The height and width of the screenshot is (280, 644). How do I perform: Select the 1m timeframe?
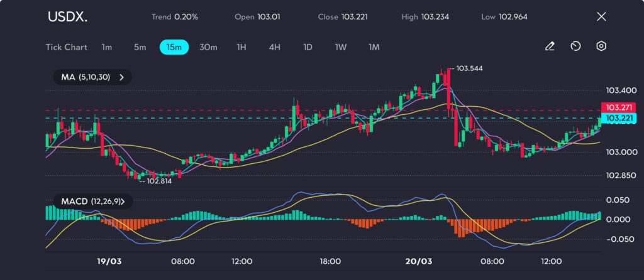pyautogui.click(x=107, y=46)
